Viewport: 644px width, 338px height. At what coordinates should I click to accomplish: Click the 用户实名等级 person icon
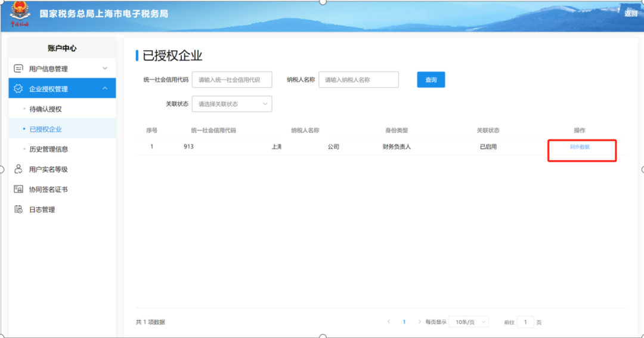(18, 169)
